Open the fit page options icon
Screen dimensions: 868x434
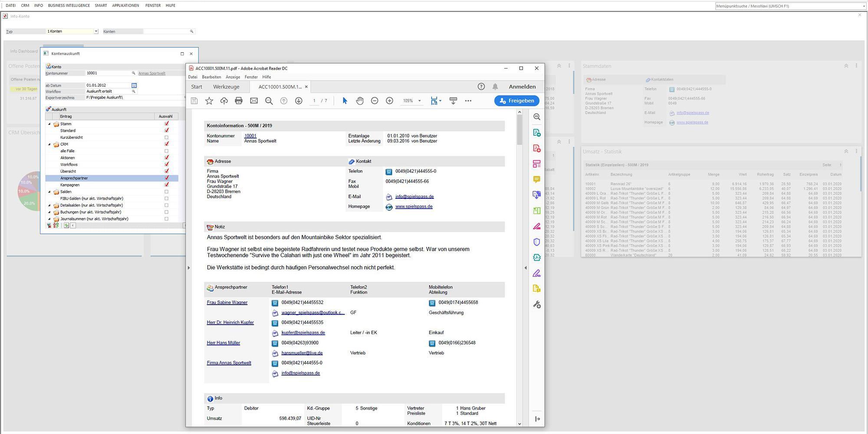[435, 101]
